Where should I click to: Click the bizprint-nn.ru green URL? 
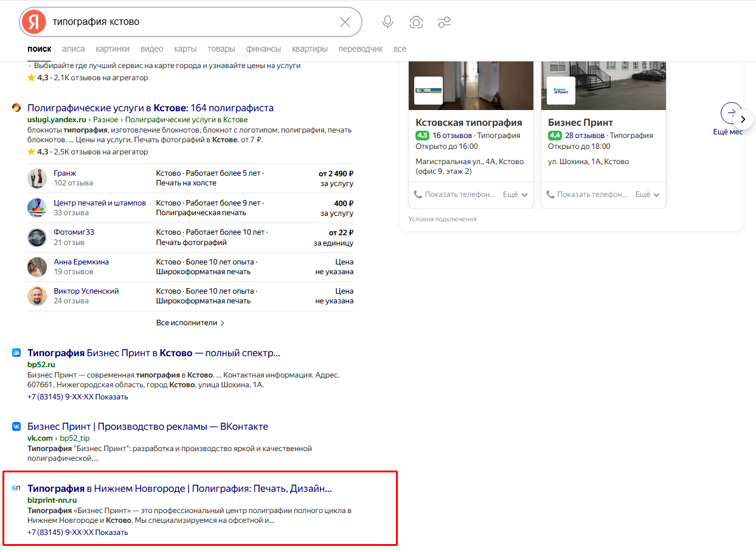(52, 500)
